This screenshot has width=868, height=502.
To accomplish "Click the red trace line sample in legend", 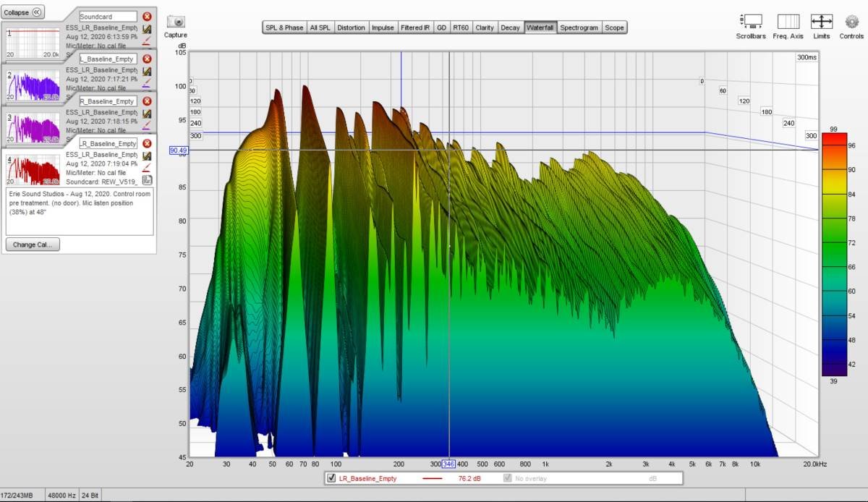I will pos(433,478).
